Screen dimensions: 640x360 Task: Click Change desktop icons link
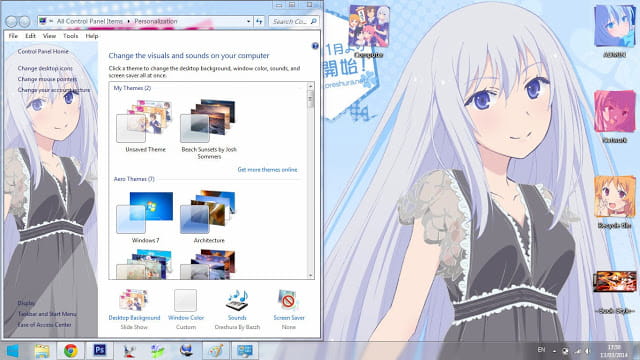pyautogui.click(x=45, y=68)
